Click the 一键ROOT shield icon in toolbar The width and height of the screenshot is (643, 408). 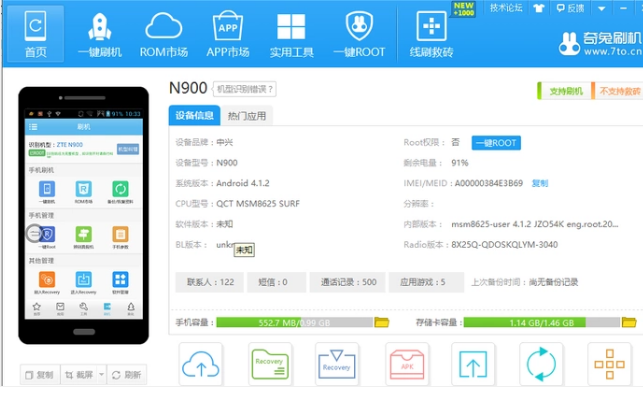pyautogui.click(x=358, y=35)
